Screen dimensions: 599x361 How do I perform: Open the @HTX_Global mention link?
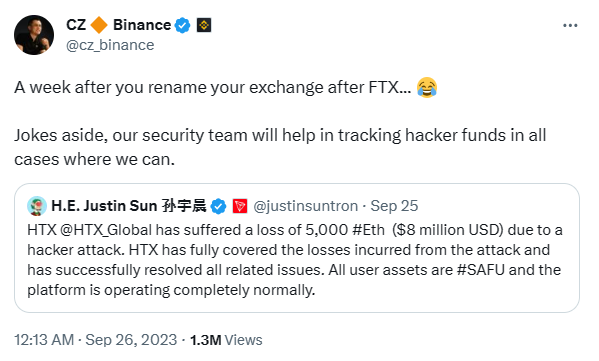(x=106, y=230)
